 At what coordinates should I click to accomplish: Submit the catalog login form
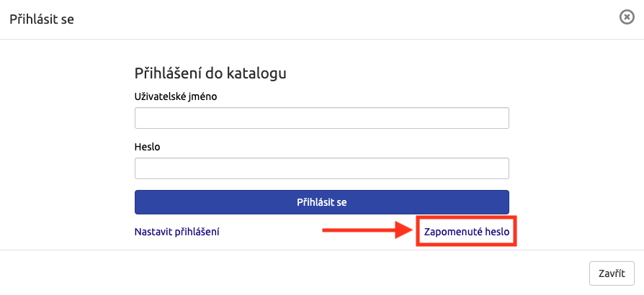[321, 202]
